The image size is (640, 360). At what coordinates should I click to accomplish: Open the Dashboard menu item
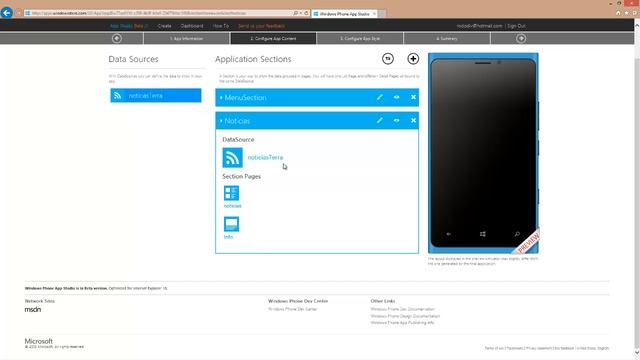(192, 26)
